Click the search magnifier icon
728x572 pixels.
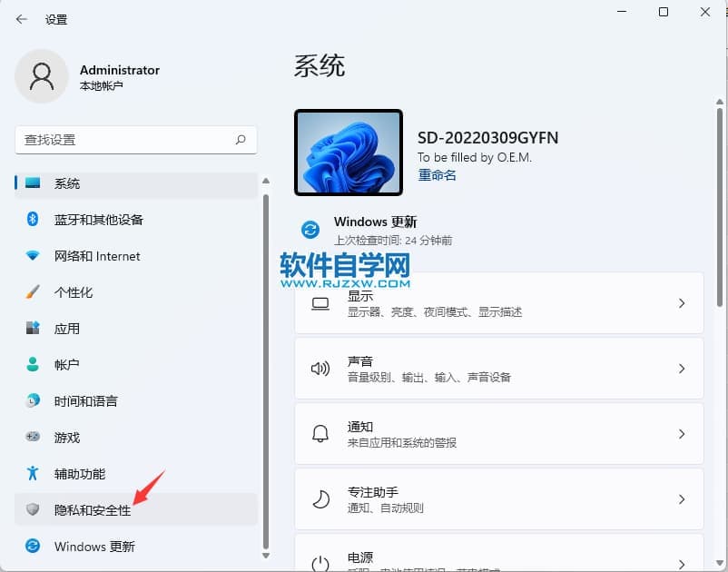point(241,140)
